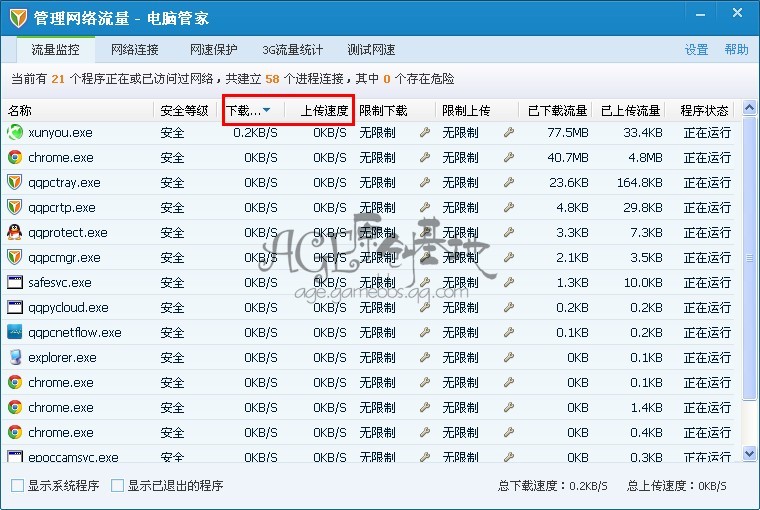Enable the 显示已退出的程序 checkbox
The height and width of the screenshot is (510, 760).
point(117,485)
